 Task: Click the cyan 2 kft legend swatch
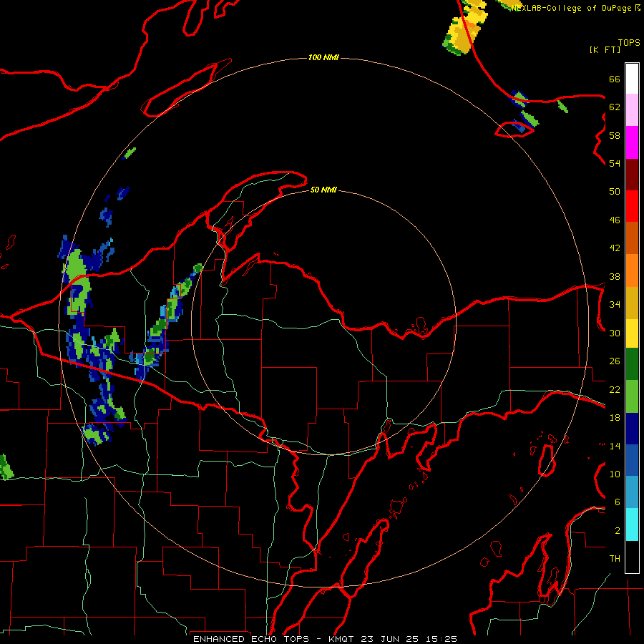coord(632,525)
